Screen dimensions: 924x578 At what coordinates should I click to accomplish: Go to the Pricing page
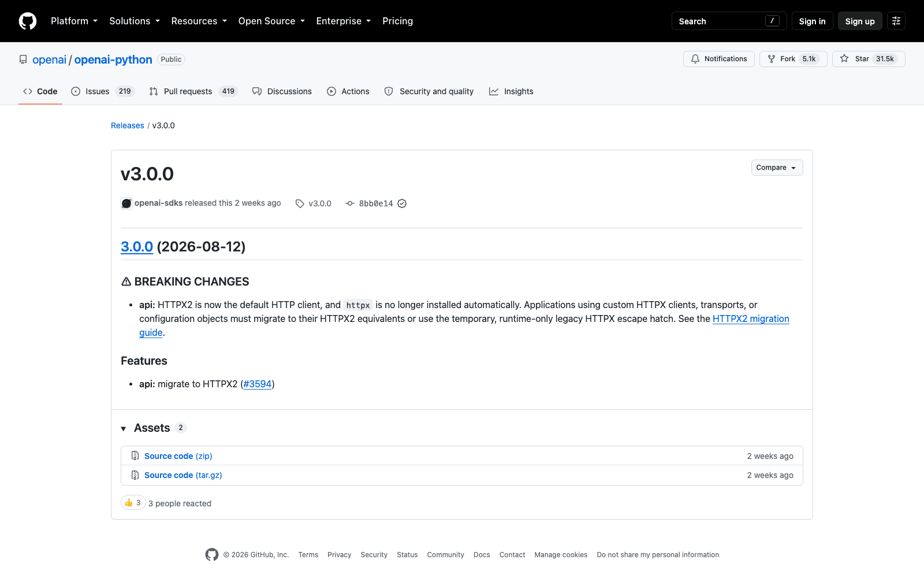397,21
